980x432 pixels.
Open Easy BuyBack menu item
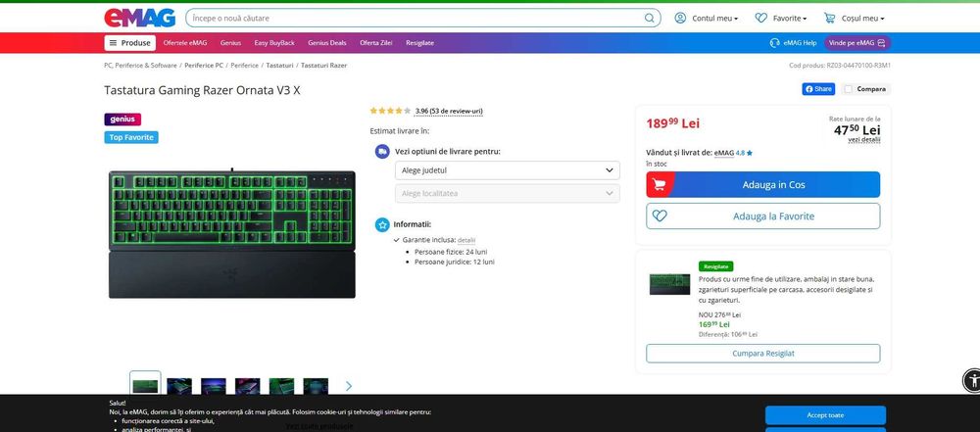pos(274,43)
